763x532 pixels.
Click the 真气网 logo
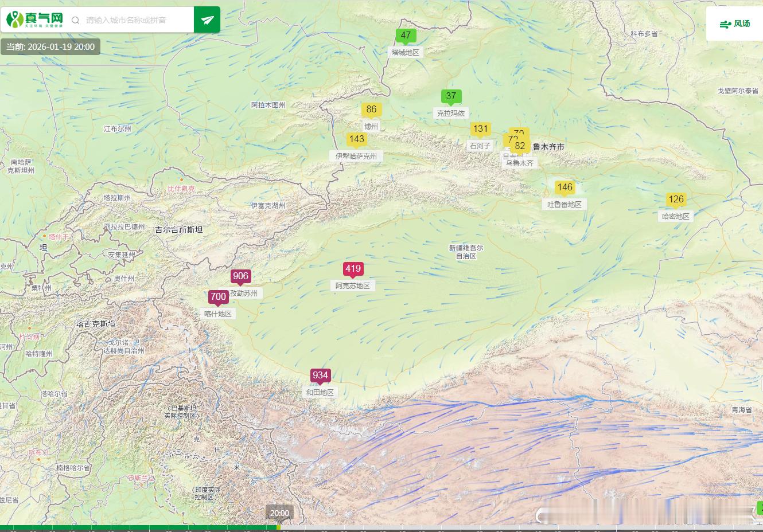click(35, 20)
